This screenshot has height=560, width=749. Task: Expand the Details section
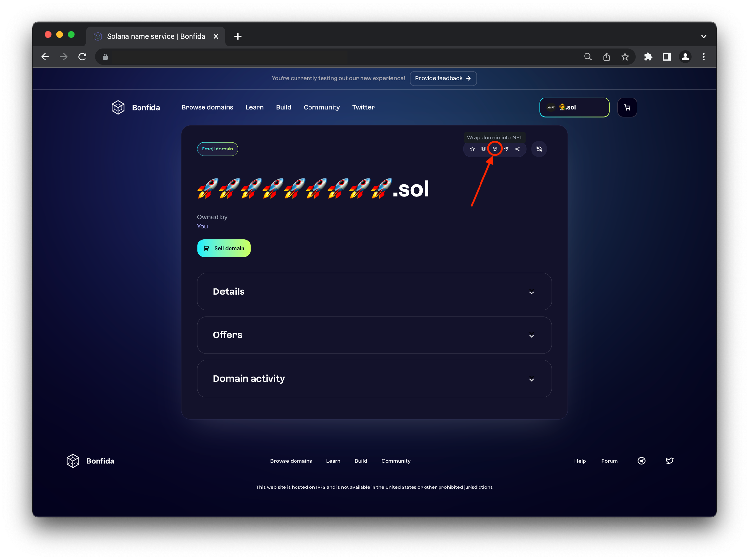[374, 292]
